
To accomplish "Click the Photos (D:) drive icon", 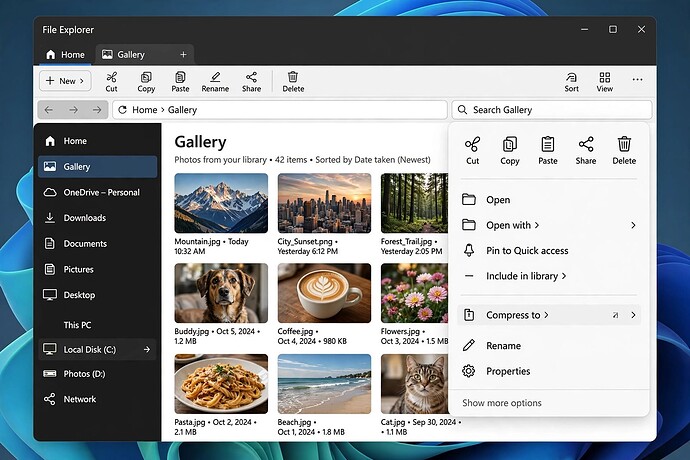I will pyautogui.click(x=50, y=374).
